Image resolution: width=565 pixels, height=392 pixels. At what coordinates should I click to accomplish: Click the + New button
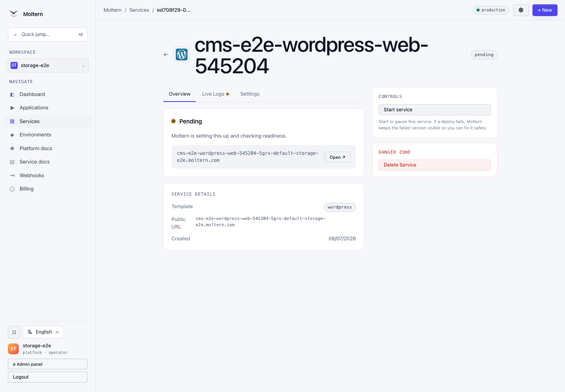(x=545, y=10)
